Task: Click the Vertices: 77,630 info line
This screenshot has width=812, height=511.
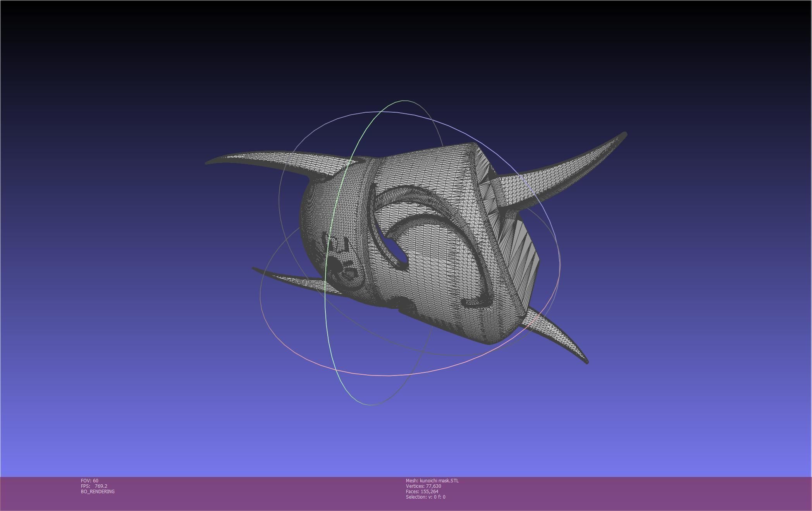Action: tap(423, 486)
